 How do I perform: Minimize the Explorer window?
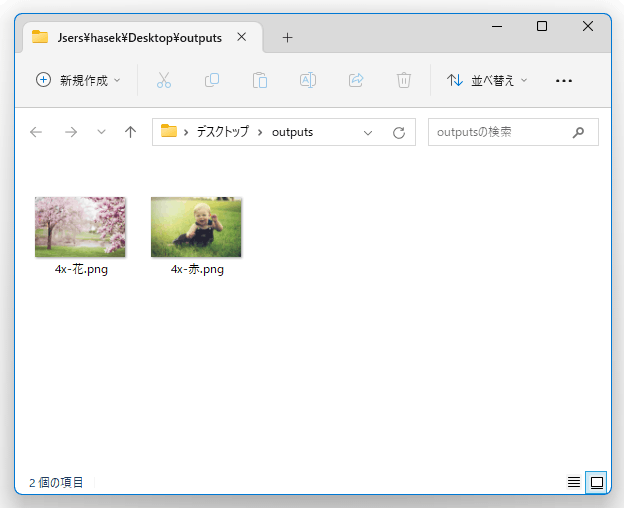coord(497,27)
